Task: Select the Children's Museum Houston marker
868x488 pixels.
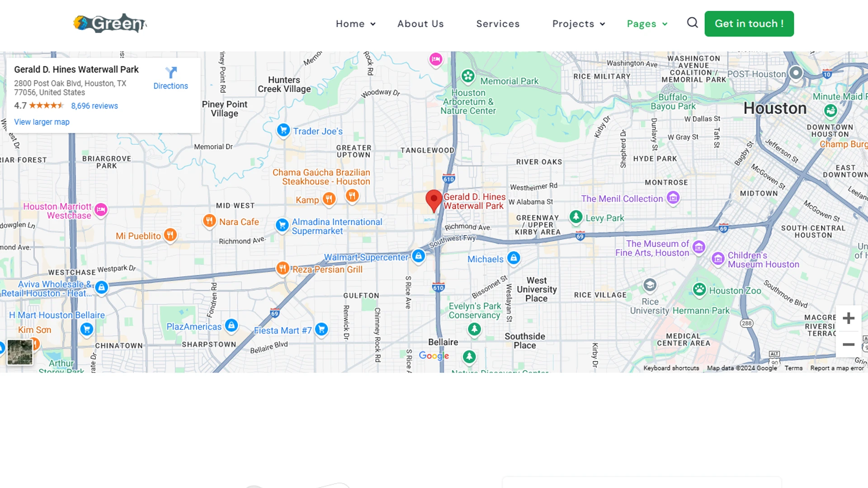Action: click(718, 259)
